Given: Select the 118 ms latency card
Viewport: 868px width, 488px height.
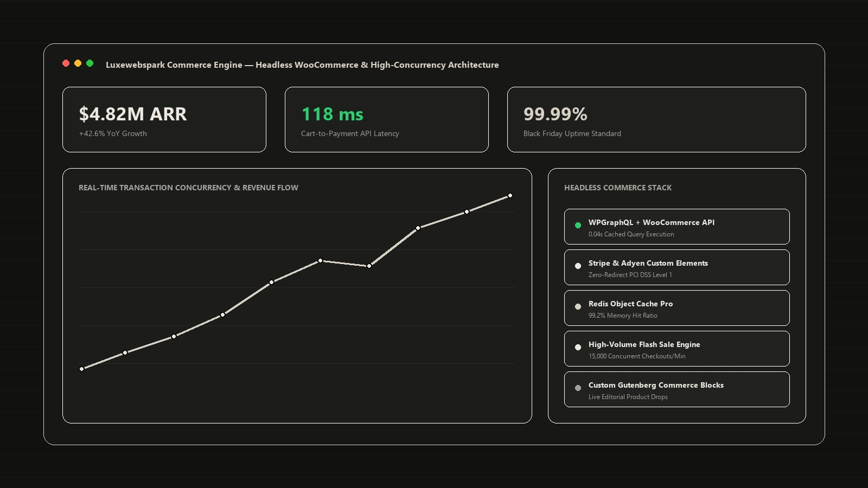Looking at the screenshot, I should pyautogui.click(x=387, y=119).
